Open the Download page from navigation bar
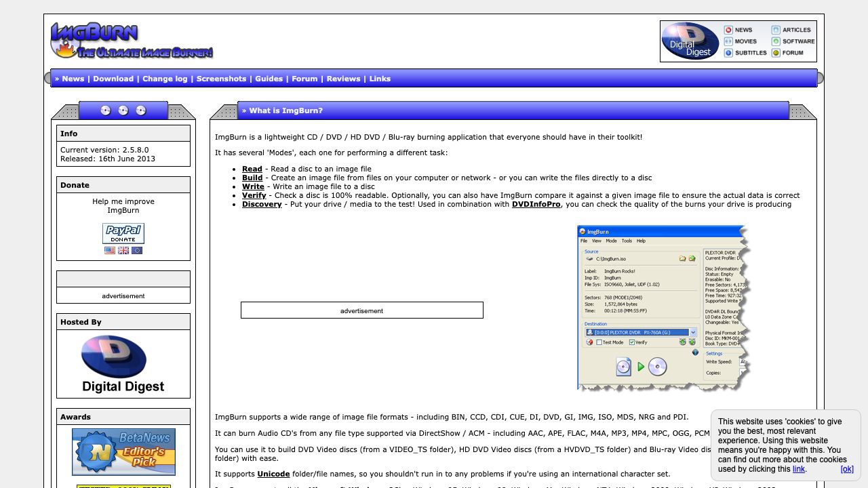 click(x=113, y=79)
